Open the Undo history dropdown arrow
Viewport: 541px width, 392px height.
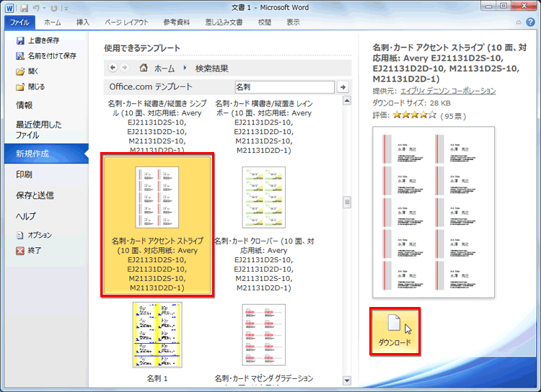[44, 8]
